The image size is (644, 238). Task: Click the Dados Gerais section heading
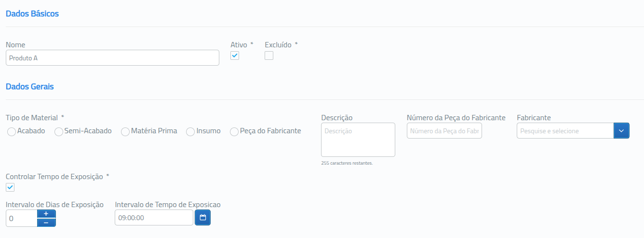point(30,87)
